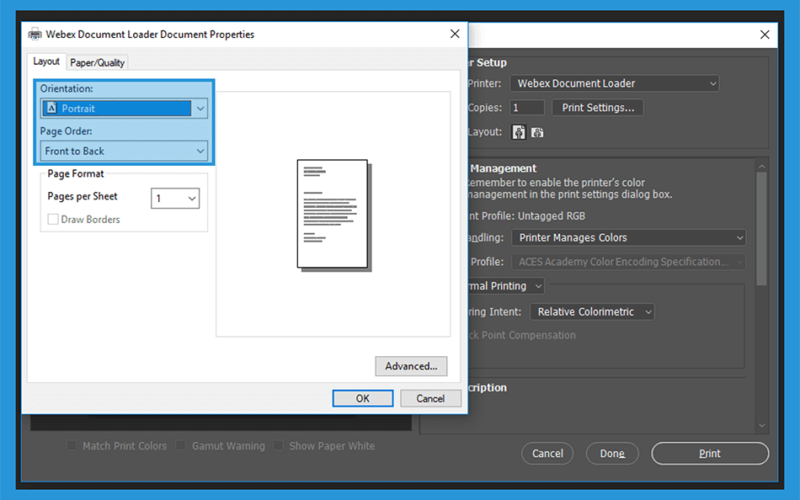Close the Photoshop print window

(x=764, y=35)
